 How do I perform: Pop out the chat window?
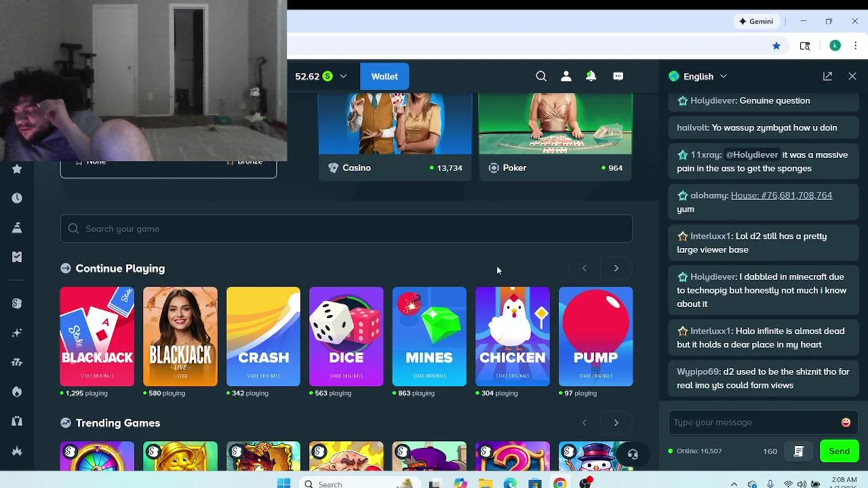click(827, 77)
